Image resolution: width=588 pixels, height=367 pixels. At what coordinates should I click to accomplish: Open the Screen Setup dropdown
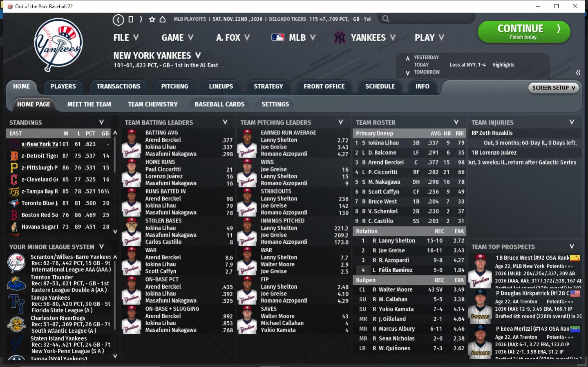coord(554,88)
